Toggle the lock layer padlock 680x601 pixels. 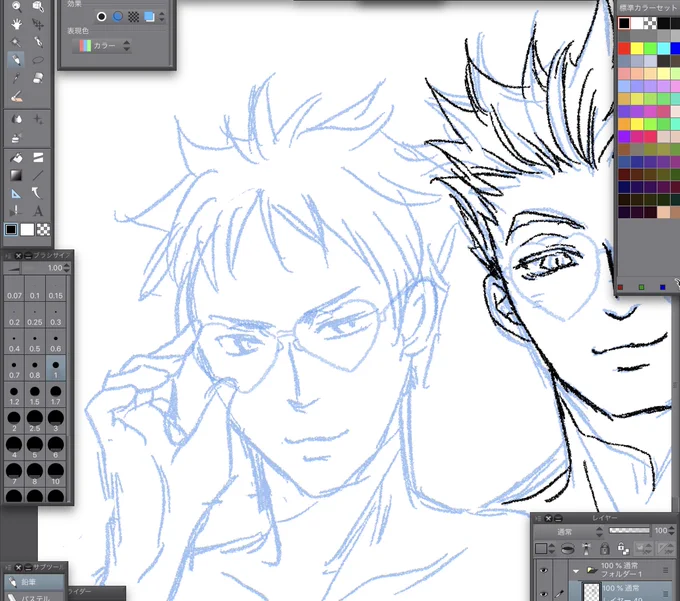(x=605, y=549)
